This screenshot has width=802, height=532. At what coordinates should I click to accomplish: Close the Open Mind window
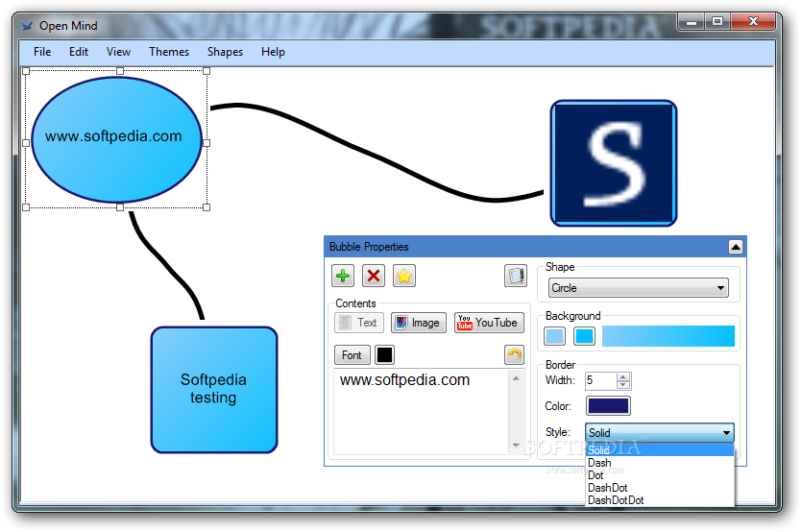click(x=753, y=21)
